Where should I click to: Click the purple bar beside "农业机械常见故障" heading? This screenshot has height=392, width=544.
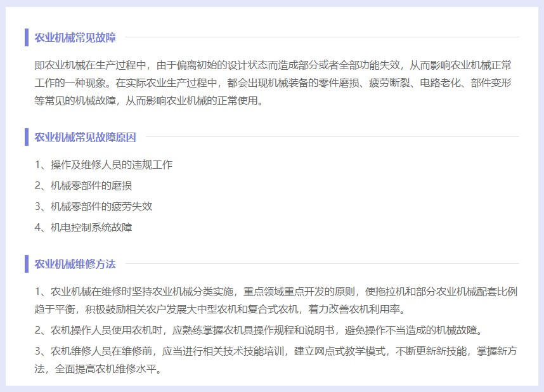click(27, 37)
